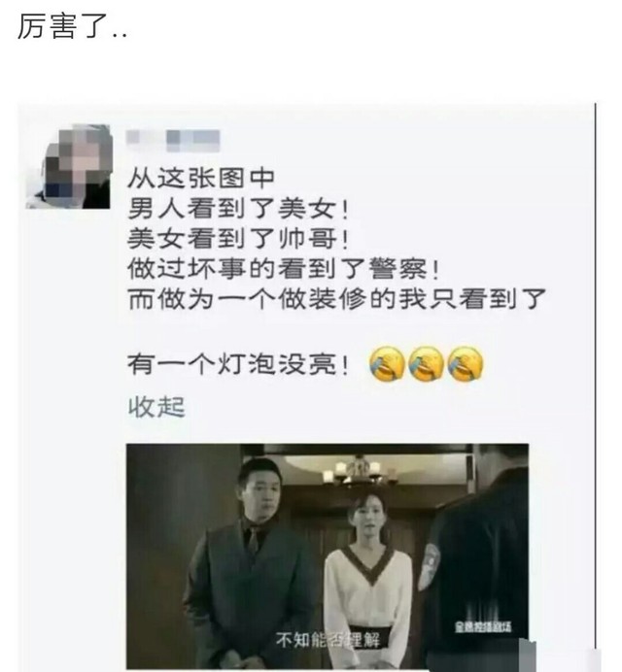Click the subtitle 不知能否理解 in the image
The height and width of the screenshot is (672, 622).
coord(328,640)
